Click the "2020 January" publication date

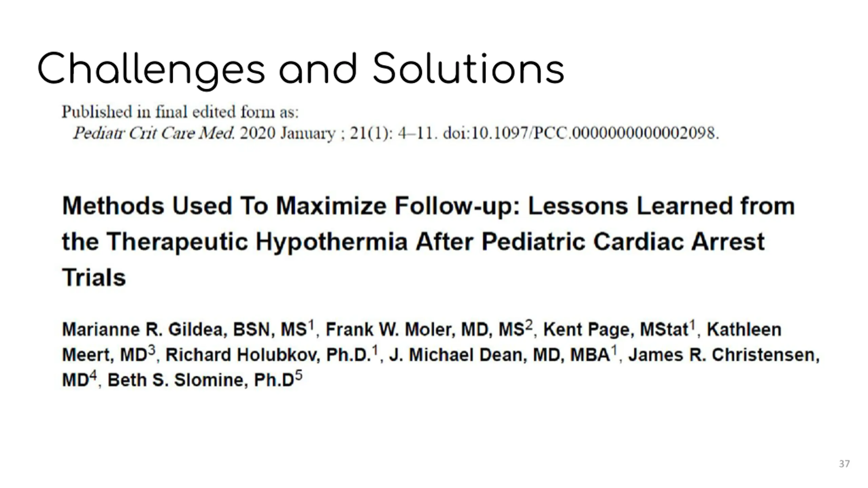click(288, 133)
